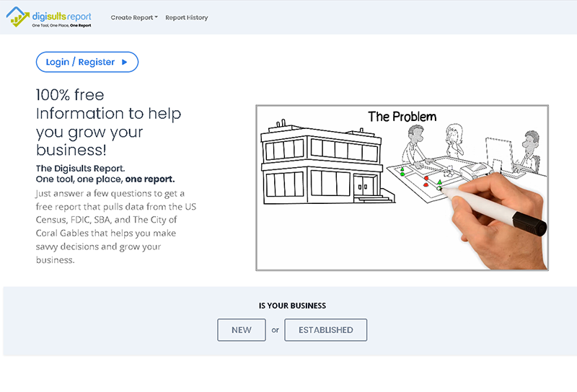
Task: Open the Report History page
Action: 187,17
